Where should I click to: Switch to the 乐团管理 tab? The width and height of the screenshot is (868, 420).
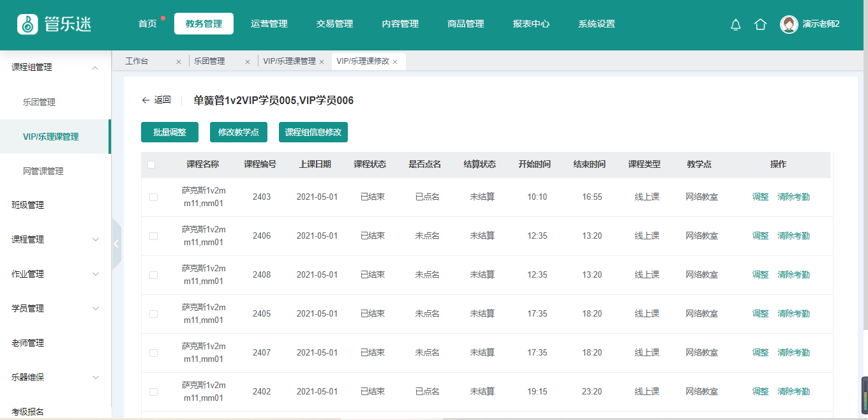209,61
